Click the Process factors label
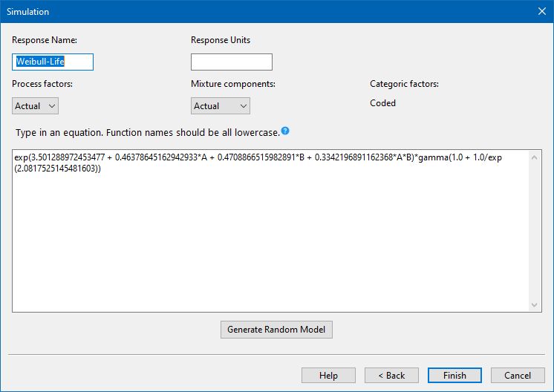Screen dimensions: 554x392 (x=42, y=84)
